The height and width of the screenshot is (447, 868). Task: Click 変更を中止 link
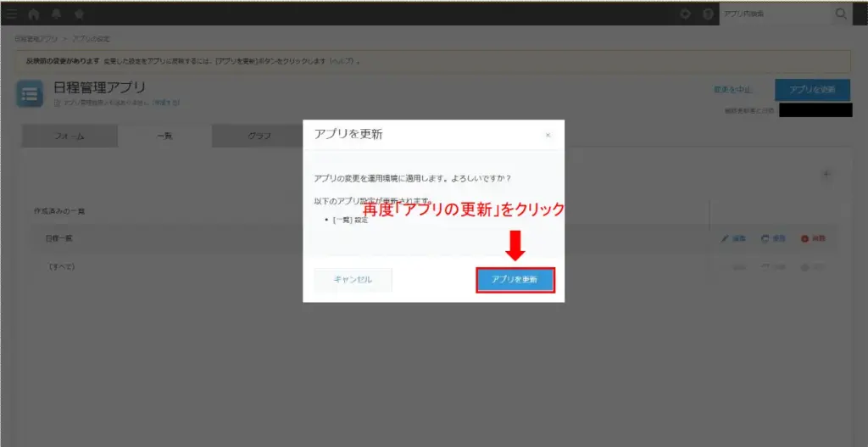pyautogui.click(x=732, y=90)
